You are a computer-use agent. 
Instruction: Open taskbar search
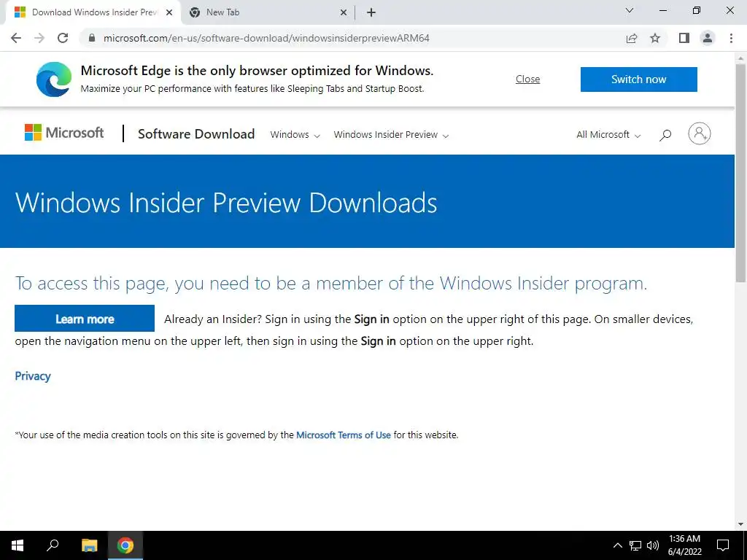point(53,545)
